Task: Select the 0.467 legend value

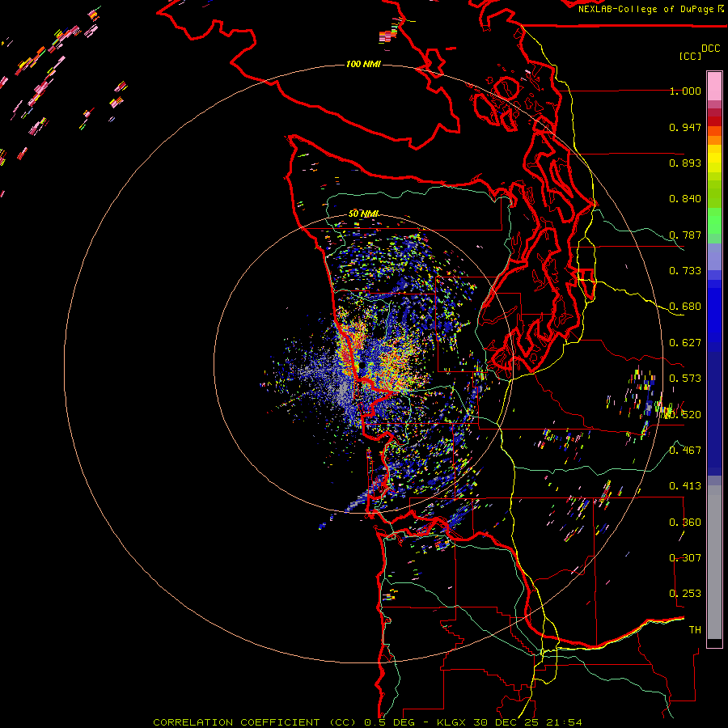Action: pyautogui.click(x=685, y=451)
